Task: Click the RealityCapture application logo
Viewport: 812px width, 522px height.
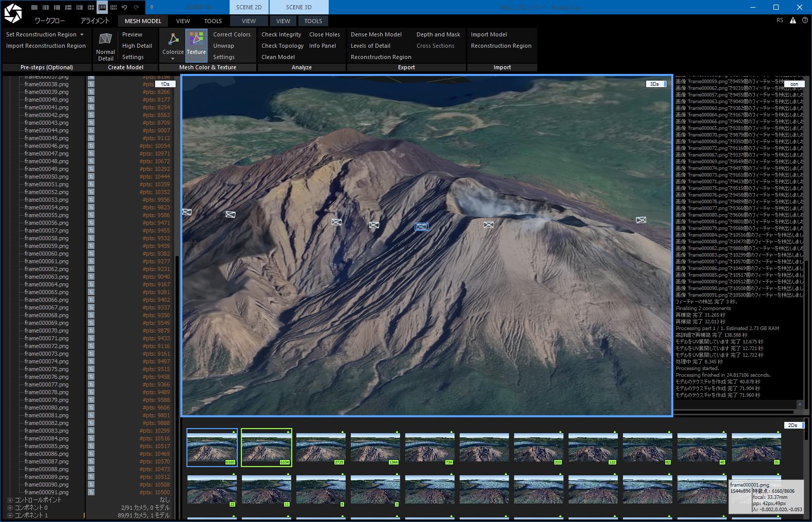Action: tap(13, 13)
